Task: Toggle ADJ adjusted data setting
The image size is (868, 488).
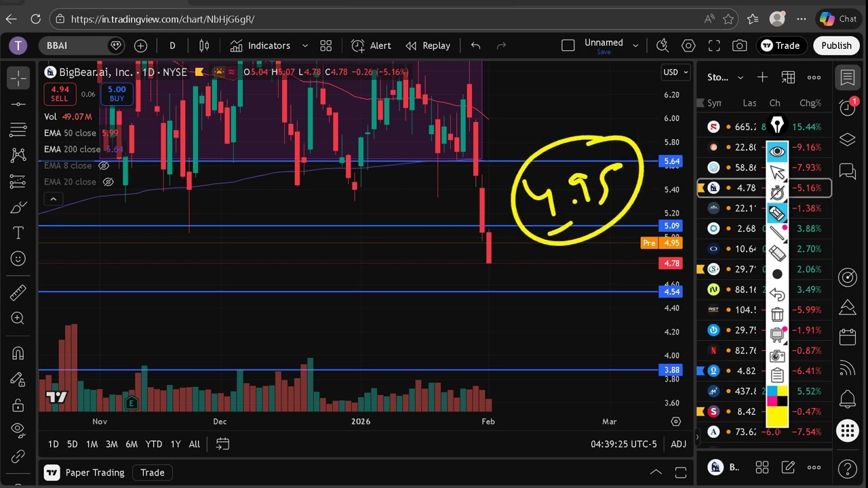Action: (x=678, y=444)
